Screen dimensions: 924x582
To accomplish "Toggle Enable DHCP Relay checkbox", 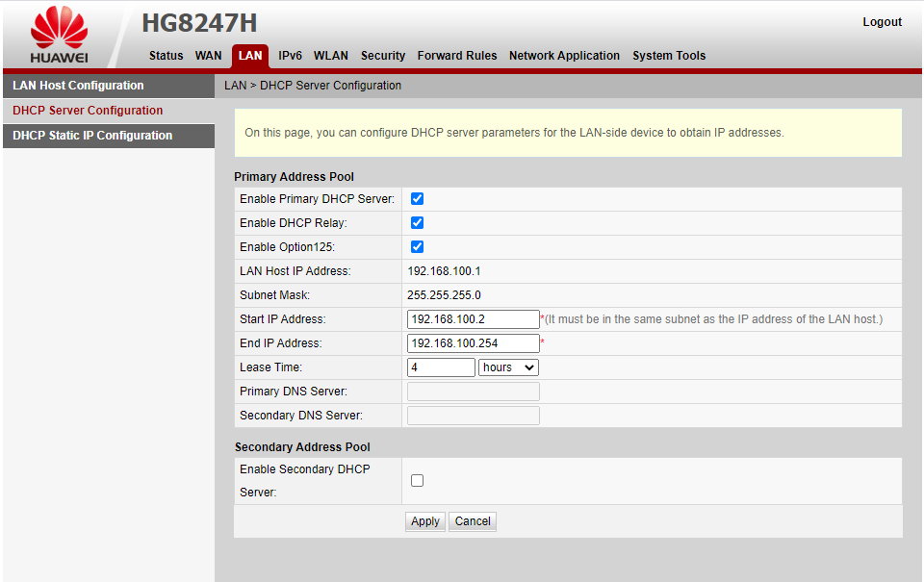I will point(417,222).
